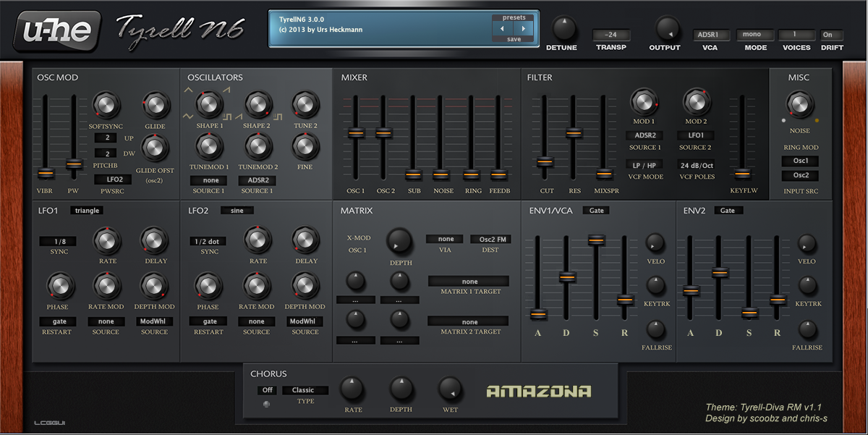Click the ENV2 FALLRISE knob

808,330
